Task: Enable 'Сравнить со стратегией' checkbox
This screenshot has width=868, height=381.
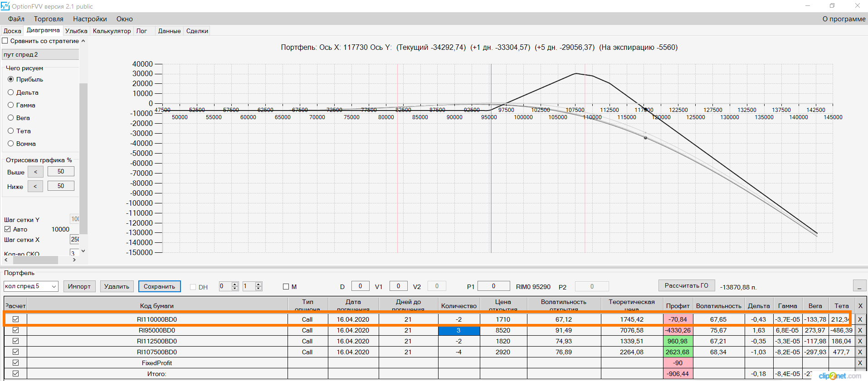Action: coord(5,41)
